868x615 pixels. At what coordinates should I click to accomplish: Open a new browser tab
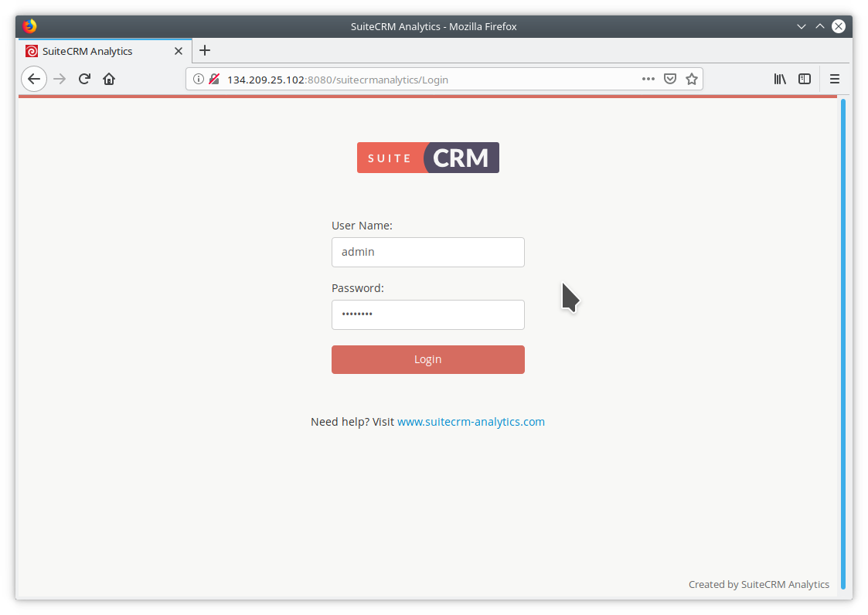coord(204,50)
